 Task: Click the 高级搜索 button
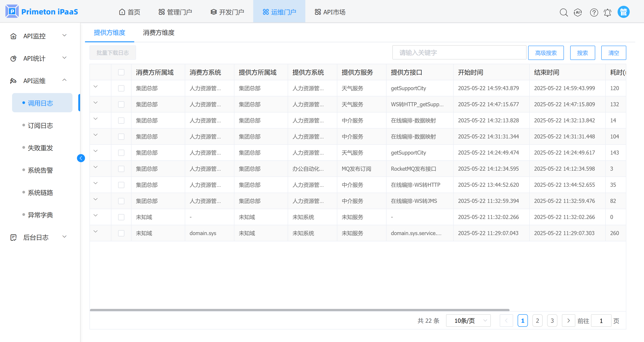click(x=546, y=53)
